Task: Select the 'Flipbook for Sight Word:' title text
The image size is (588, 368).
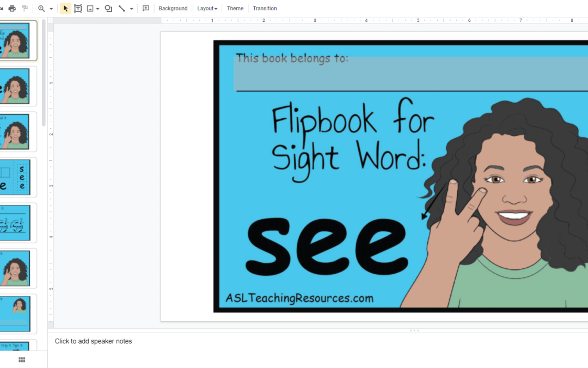Action: pos(352,140)
